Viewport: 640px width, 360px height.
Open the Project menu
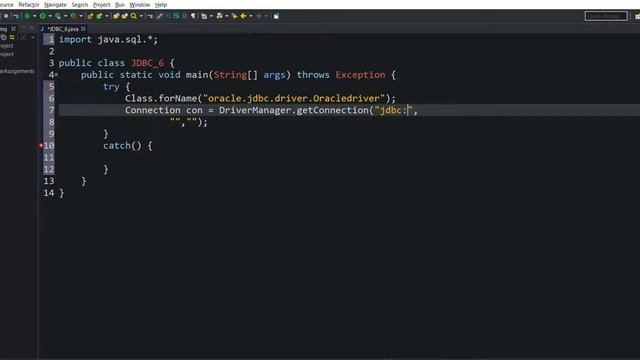101,4
